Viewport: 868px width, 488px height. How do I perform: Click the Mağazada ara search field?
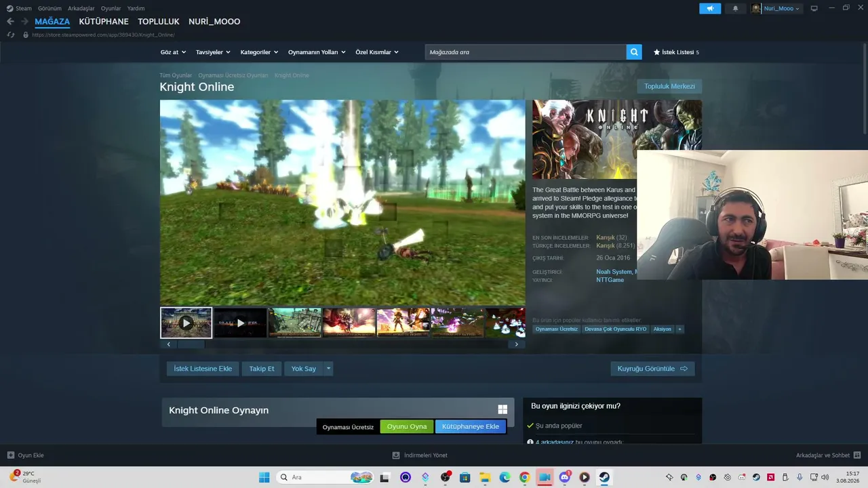[x=526, y=52]
